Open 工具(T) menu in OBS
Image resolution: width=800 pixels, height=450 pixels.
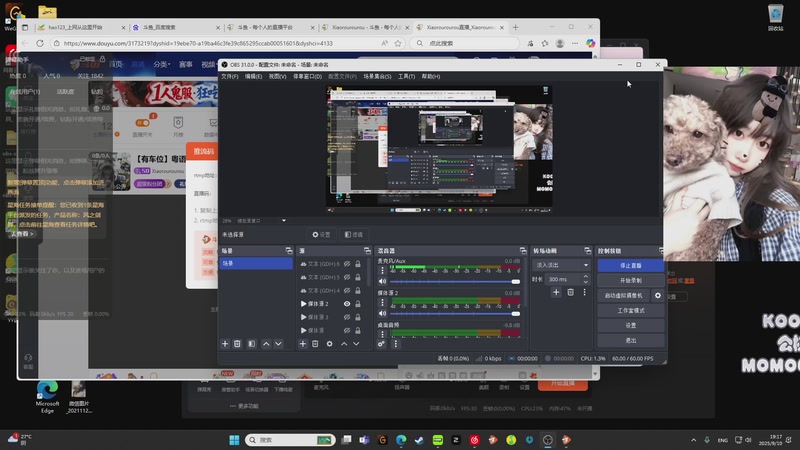click(x=406, y=77)
